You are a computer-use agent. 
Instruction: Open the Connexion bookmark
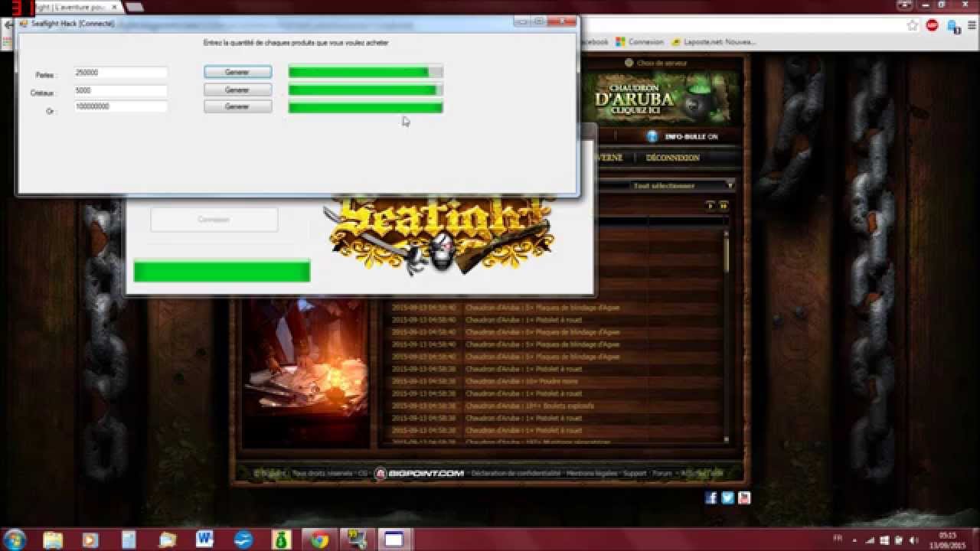(x=640, y=42)
